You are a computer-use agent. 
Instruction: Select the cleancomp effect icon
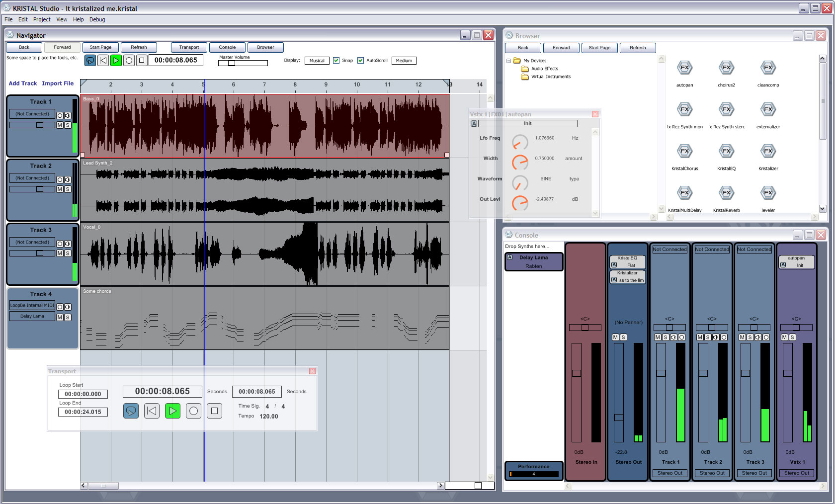pyautogui.click(x=768, y=68)
